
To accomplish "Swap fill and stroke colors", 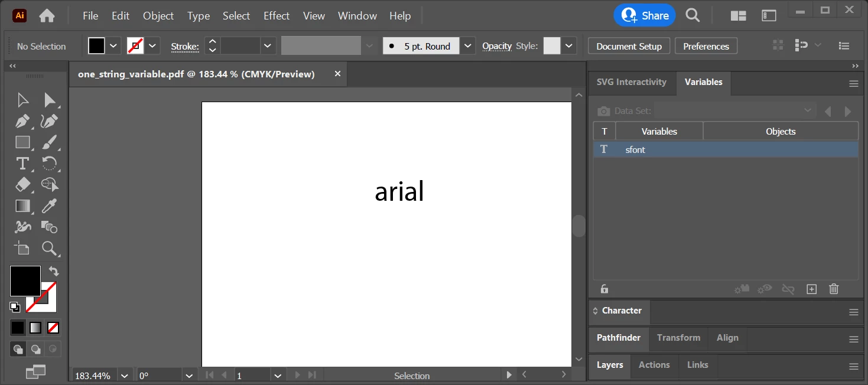I will pyautogui.click(x=54, y=271).
